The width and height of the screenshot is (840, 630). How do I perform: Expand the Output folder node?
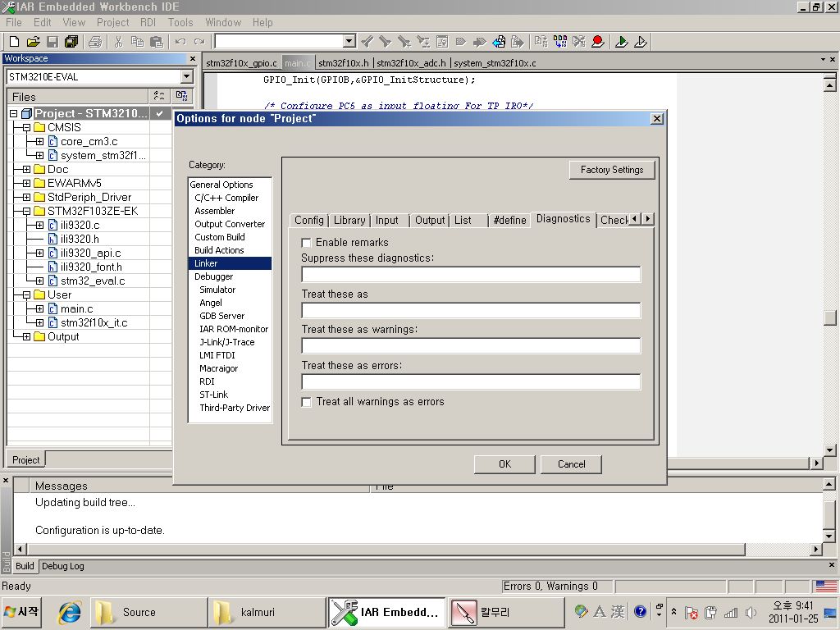[x=26, y=336]
